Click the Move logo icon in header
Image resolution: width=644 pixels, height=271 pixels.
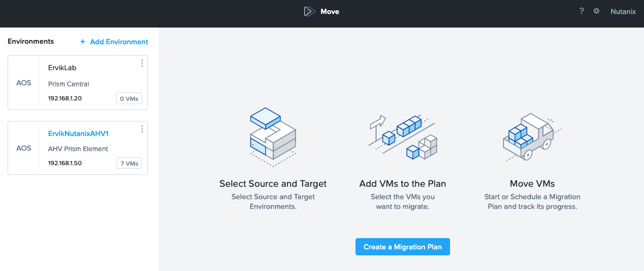pos(309,11)
